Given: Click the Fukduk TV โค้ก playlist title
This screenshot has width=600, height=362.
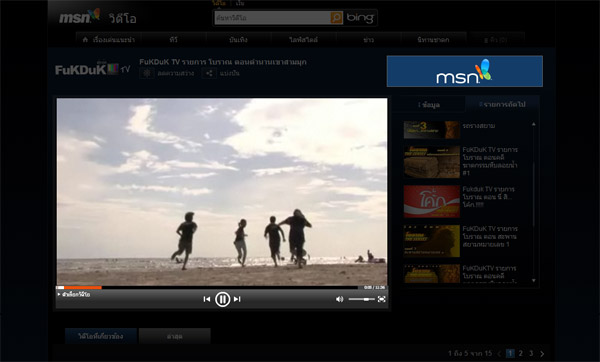Looking at the screenshot, I should (488, 197).
